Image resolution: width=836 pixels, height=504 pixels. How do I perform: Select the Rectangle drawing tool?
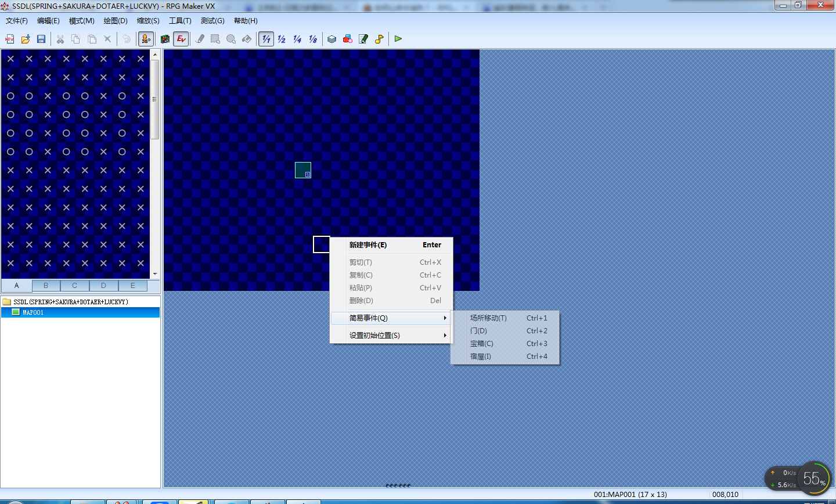(215, 39)
